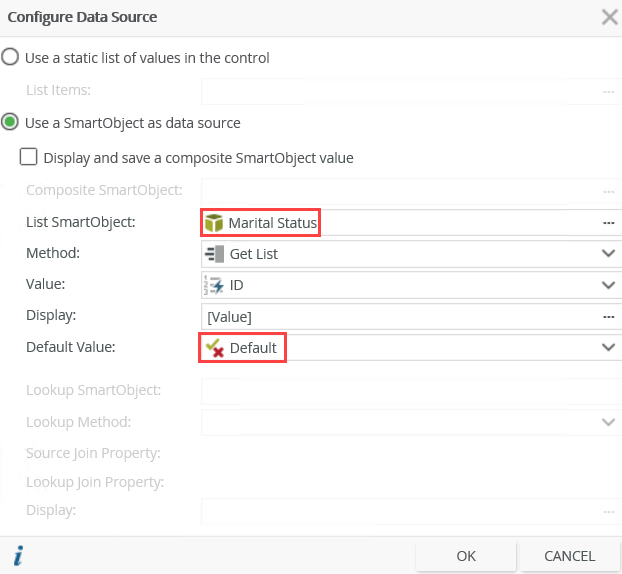Expand the Method dropdown
Screen dimensions: 622x574
click(x=609, y=254)
